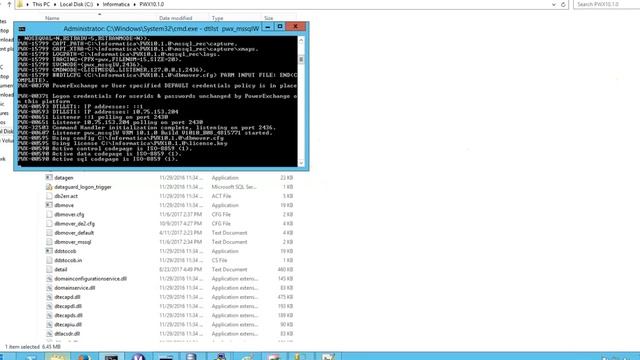Select the dbmover_mssql text document icon
This screenshot has height=360, width=640.
49,242
